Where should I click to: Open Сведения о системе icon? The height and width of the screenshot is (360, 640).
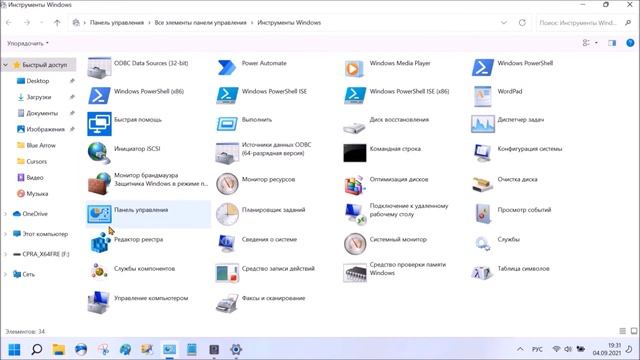click(227, 243)
